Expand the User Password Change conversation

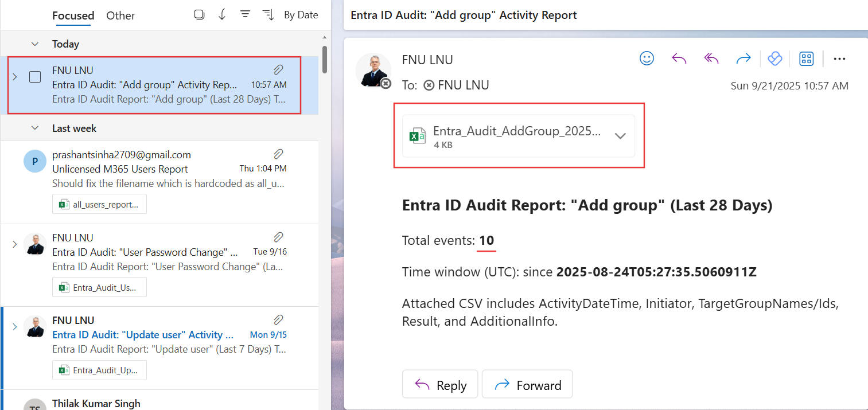15,245
